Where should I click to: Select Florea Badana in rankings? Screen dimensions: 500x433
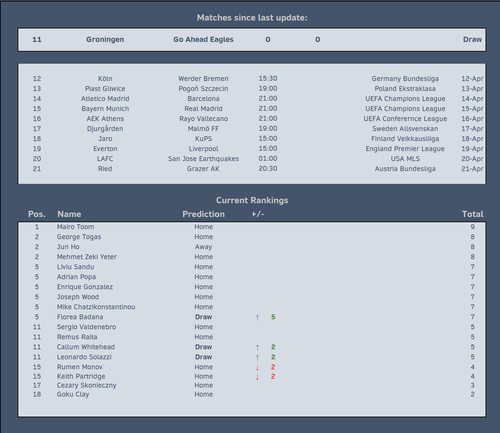coord(80,317)
